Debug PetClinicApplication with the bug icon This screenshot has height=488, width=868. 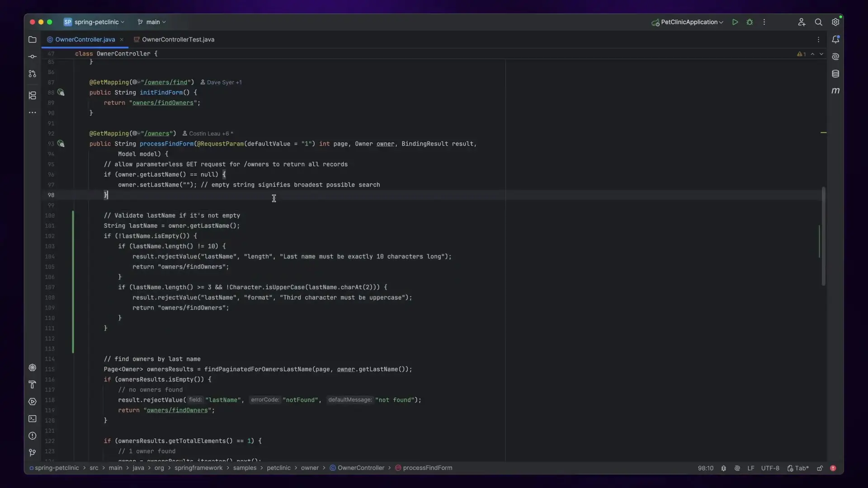pos(750,22)
